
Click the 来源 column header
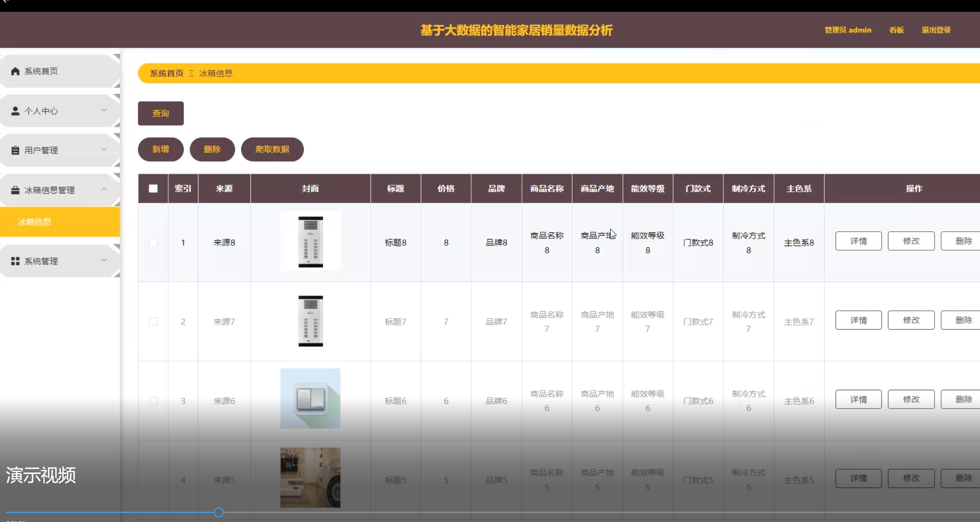[x=224, y=188]
